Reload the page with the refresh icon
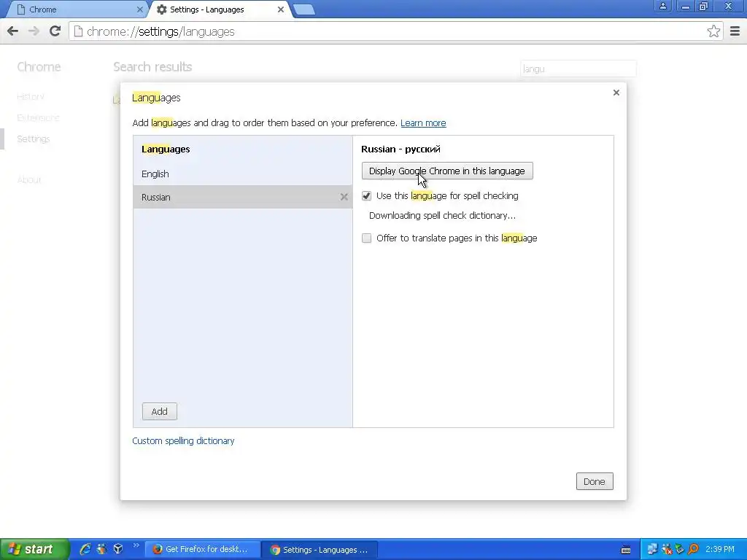Screen dimensions: 747x560 pyautogui.click(x=55, y=31)
